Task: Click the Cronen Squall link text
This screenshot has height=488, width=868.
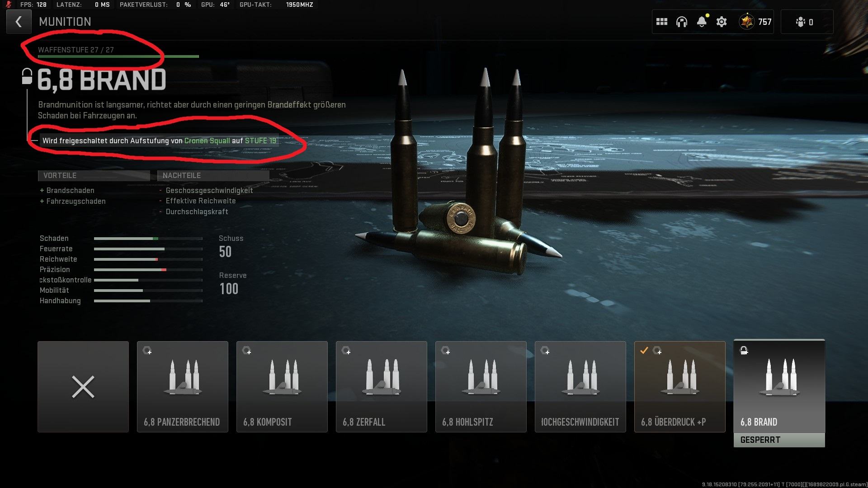Action: (x=207, y=141)
